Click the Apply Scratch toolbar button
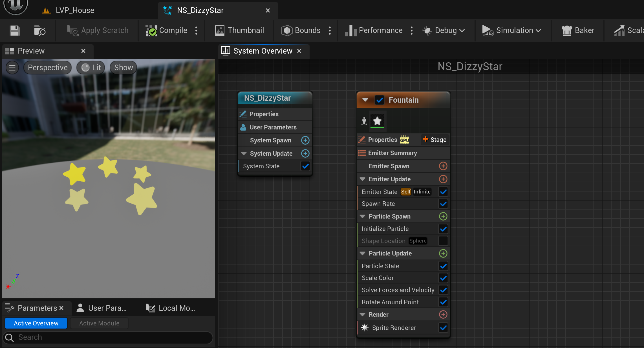 98,30
